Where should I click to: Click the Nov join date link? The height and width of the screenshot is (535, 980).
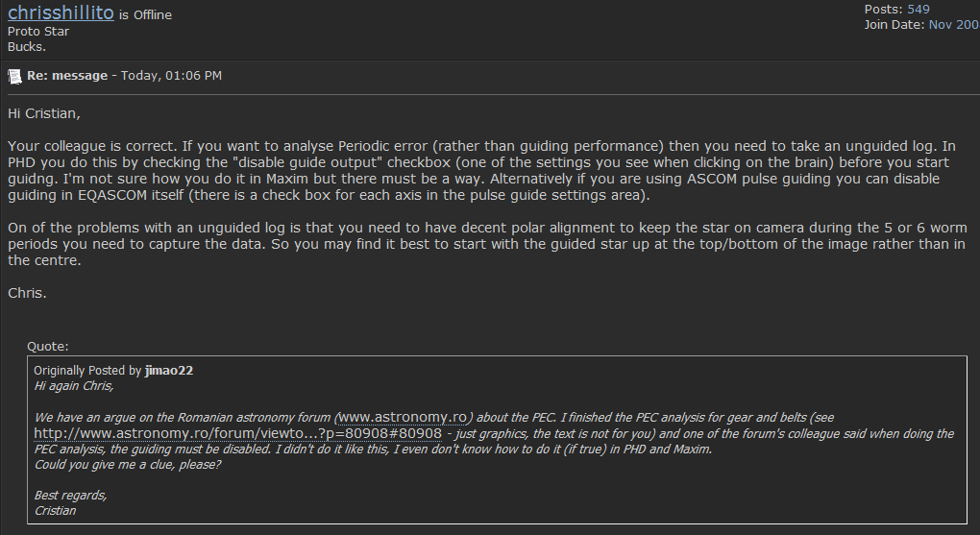point(954,25)
